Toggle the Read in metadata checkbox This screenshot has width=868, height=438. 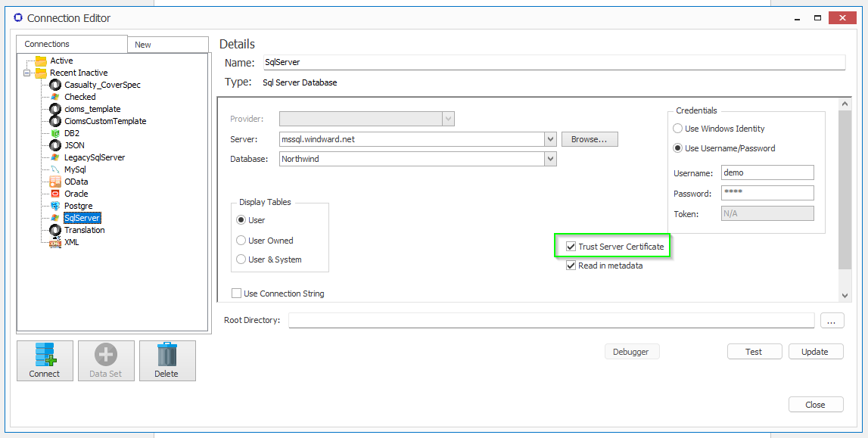[571, 266]
